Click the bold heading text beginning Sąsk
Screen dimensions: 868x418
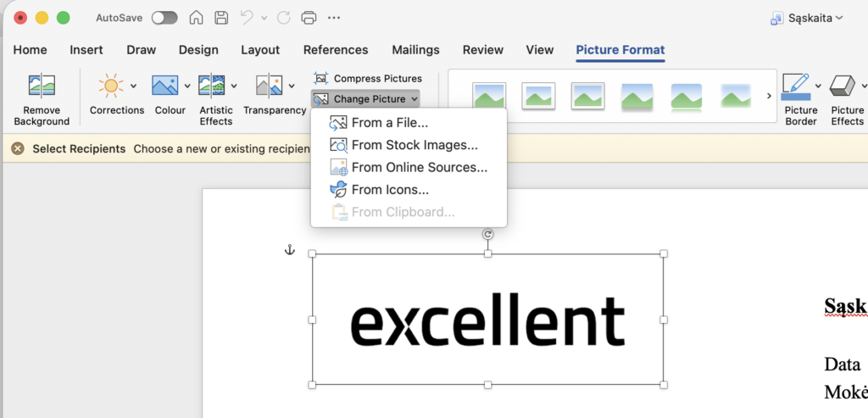tap(846, 305)
